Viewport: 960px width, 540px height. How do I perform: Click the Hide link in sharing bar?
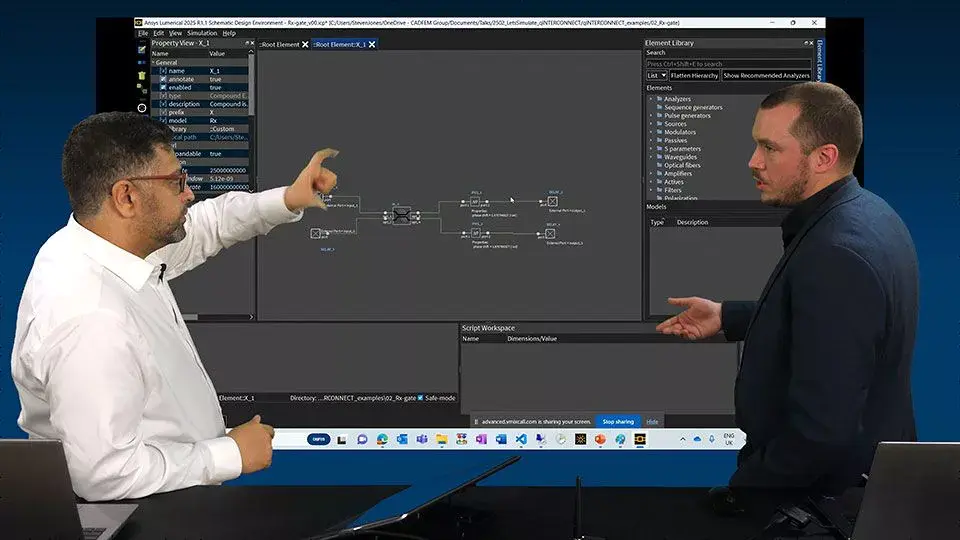click(652, 421)
